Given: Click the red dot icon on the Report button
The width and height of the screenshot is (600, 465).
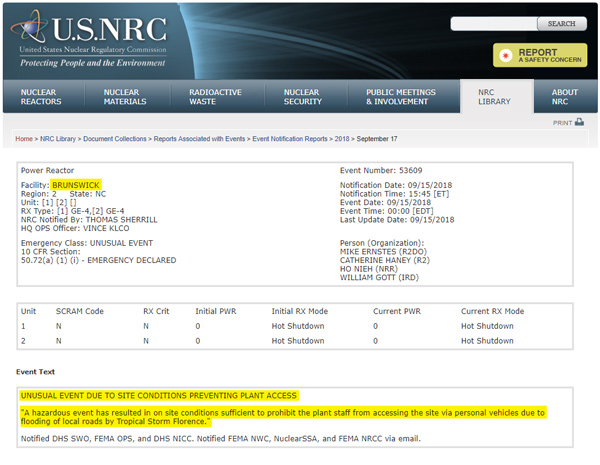Looking at the screenshot, I should point(506,55).
